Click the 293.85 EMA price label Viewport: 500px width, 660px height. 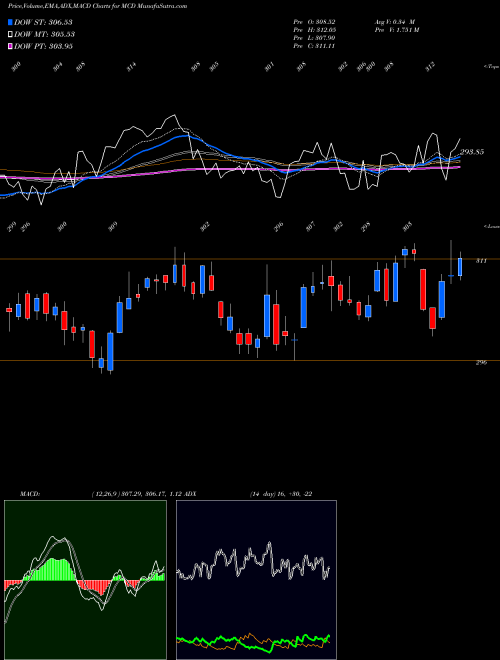472,152
